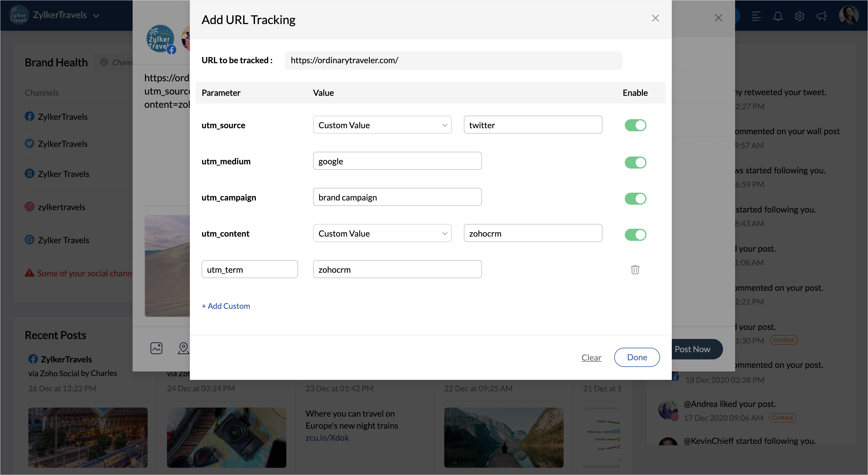868x475 pixels.
Task: Click the utm_campaign value input field
Action: (397, 197)
